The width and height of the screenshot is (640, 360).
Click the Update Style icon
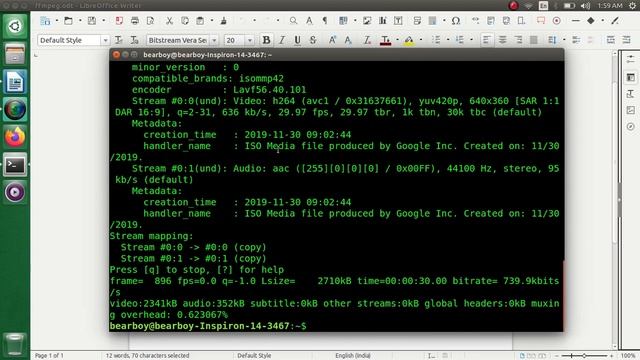119,40
